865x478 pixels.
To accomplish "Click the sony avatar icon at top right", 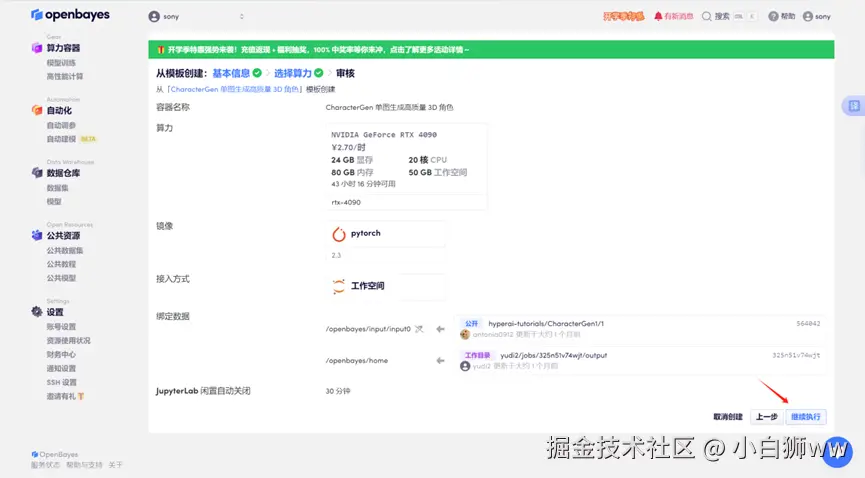I will [808, 17].
